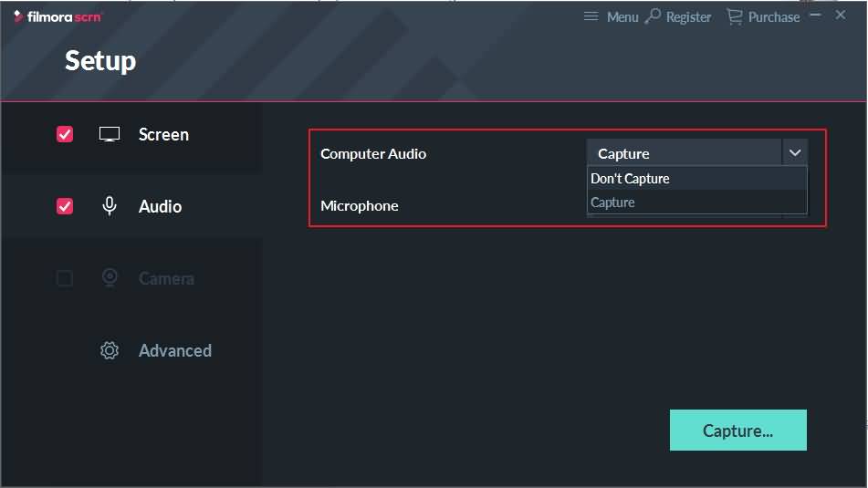The height and width of the screenshot is (488, 868).
Task: Enable the Camera checkbox
Action: coord(65,278)
